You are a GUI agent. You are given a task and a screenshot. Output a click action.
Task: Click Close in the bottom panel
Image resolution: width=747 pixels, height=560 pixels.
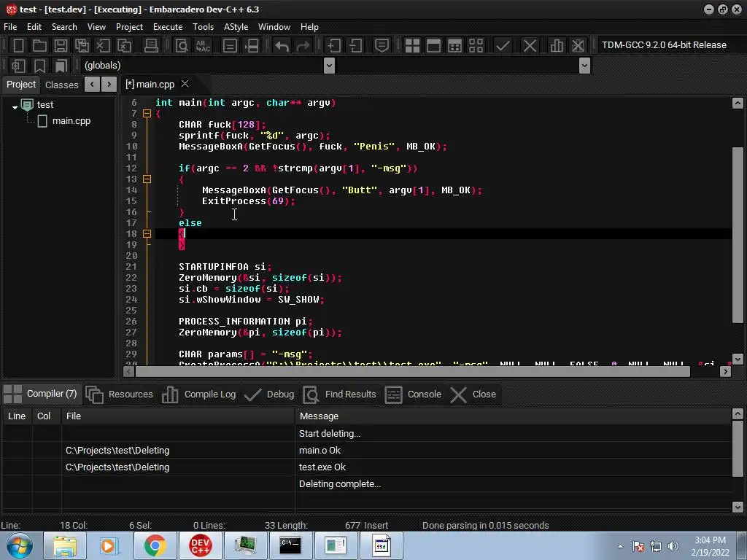click(473, 394)
